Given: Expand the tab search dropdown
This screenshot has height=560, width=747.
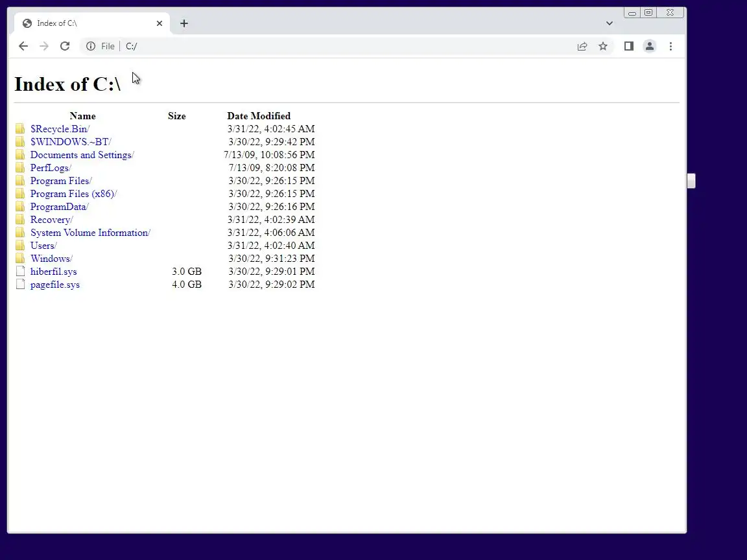Looking at the screenshot, I should point(610,23).
